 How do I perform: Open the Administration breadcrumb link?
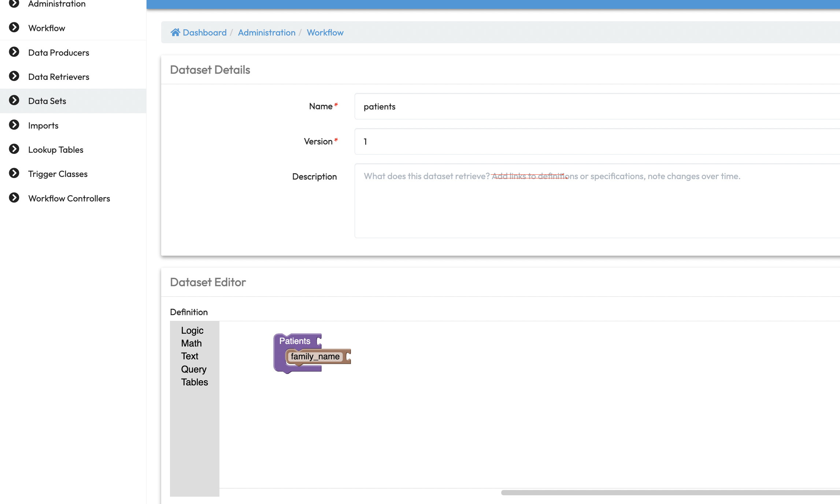(x=266, y=33)
